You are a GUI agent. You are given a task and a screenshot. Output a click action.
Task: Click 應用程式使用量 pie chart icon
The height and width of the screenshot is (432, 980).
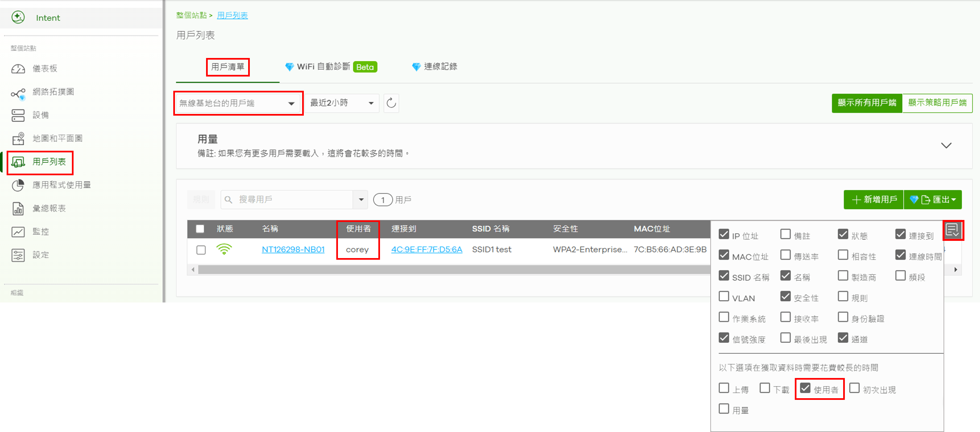coord(18,185)
